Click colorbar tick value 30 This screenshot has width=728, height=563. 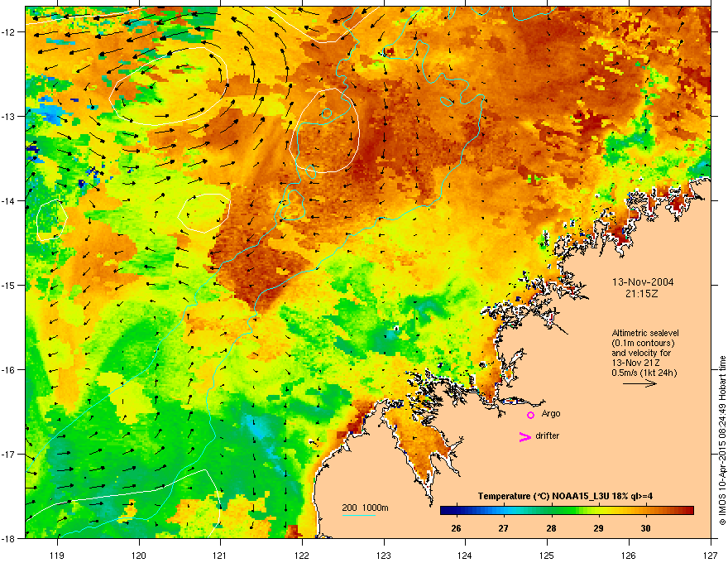(645, 528)
